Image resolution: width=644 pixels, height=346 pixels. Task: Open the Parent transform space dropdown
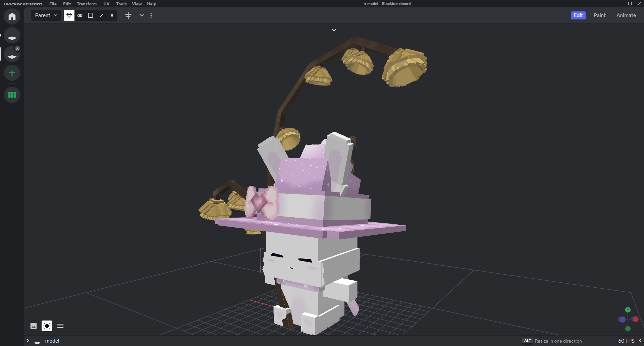tap(46, 15)
